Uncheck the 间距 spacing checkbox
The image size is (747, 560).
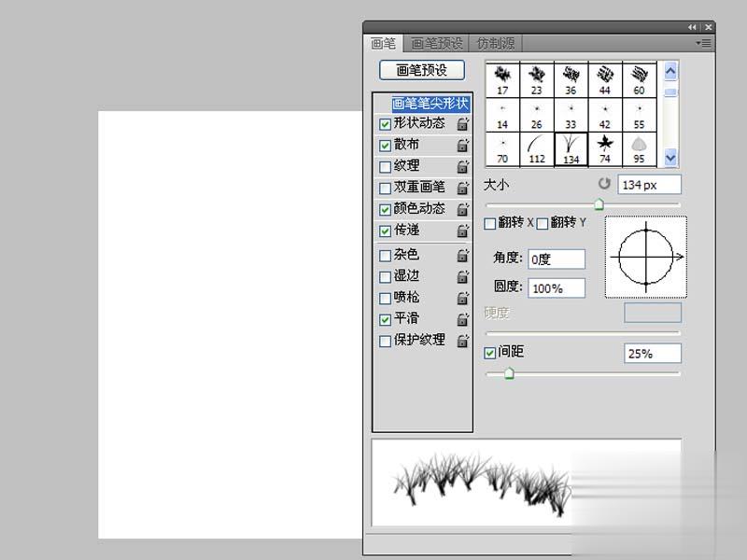pyautogui.click(x=490, y=353)
